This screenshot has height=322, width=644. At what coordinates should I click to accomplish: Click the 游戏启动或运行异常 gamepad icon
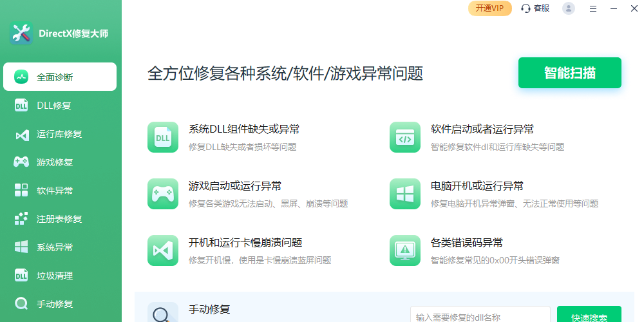pyautogui.click(x=162, y=194)
